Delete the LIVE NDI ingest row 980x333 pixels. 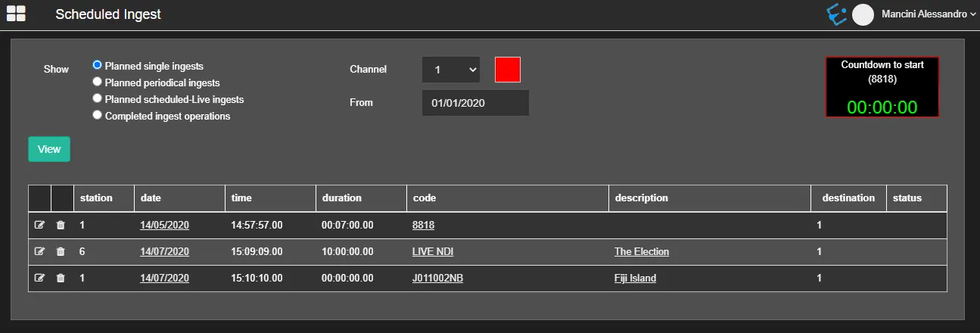coord(61,251)
